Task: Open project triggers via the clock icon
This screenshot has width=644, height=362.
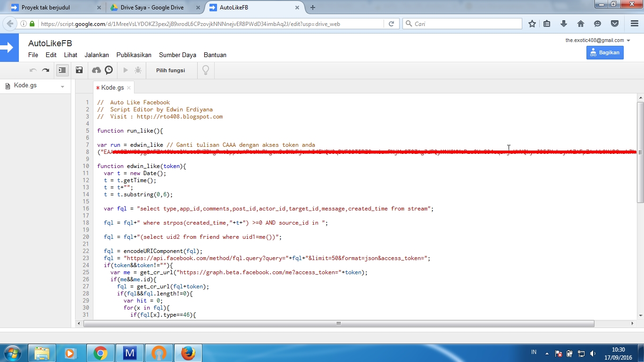Action: point(109,70)
